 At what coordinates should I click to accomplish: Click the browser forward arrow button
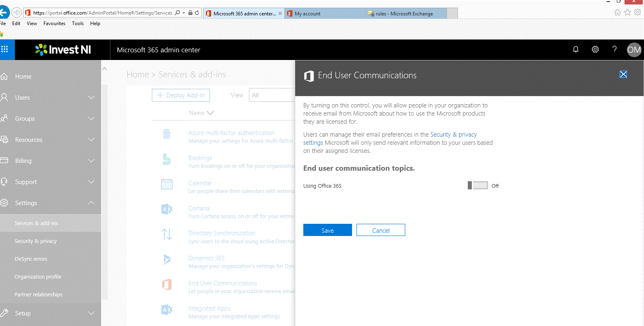tap(17, 13)
